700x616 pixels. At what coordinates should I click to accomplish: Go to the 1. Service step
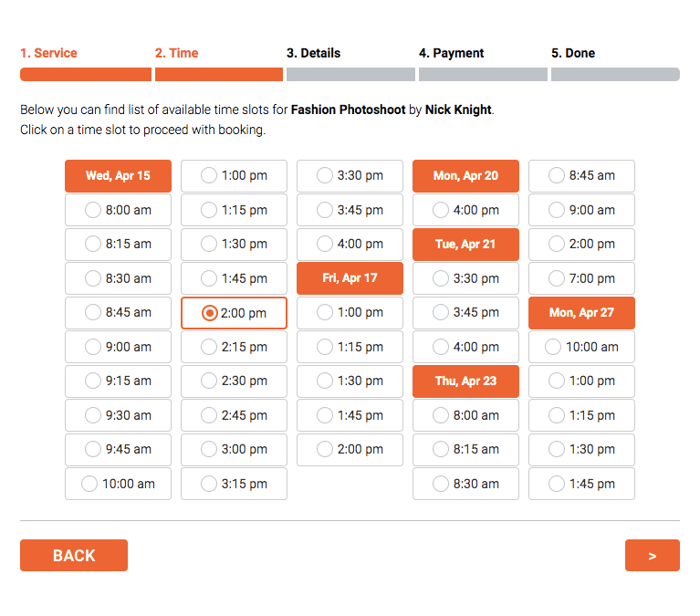[48, 53]
